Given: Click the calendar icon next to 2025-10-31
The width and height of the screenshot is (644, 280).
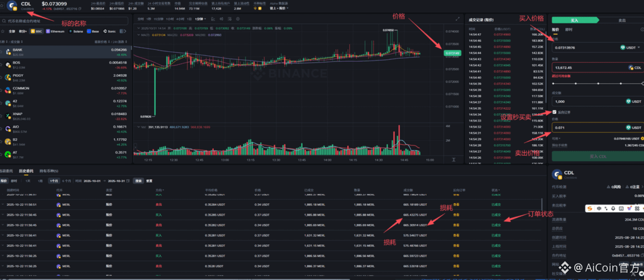Looking at the screenshot, I should (x=127, y=181).
